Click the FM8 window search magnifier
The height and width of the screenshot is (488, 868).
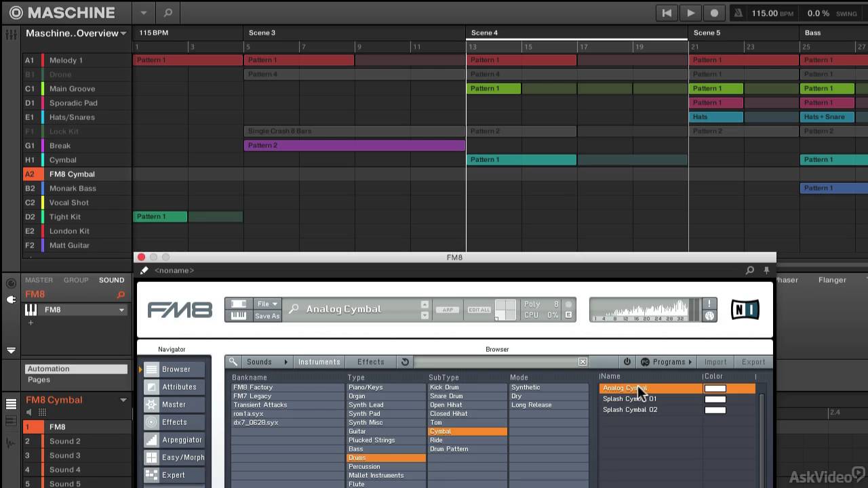pos(749,270)
